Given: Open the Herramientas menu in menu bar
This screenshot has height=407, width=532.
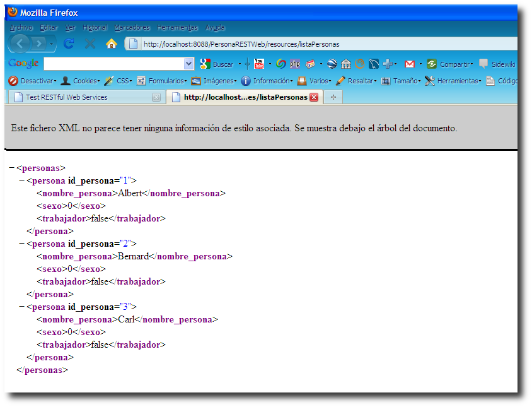Looking at the screenshot, I should pyautogui.click(x=177, y=27).
